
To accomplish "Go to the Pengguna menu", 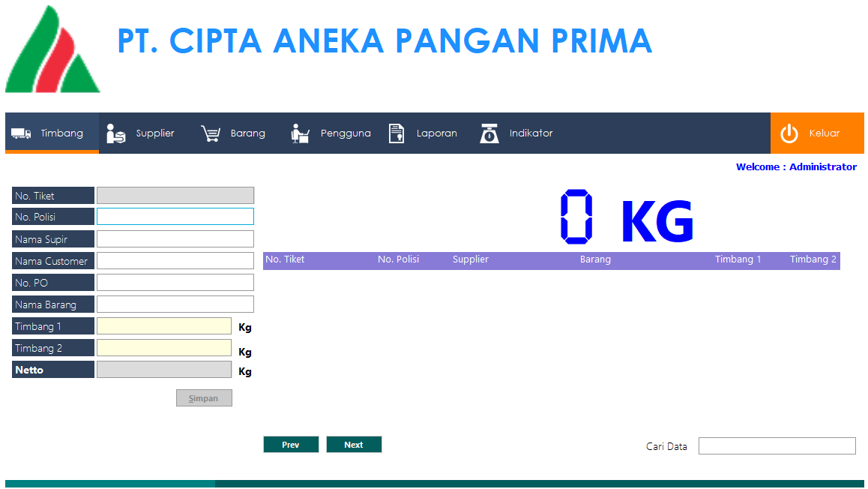I will point(331,133).
